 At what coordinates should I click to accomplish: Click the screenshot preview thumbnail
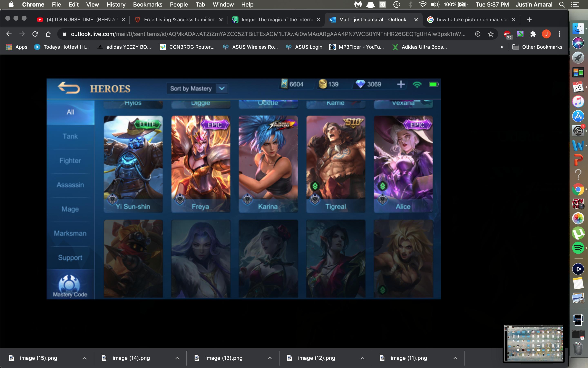[x=533, y=343]
